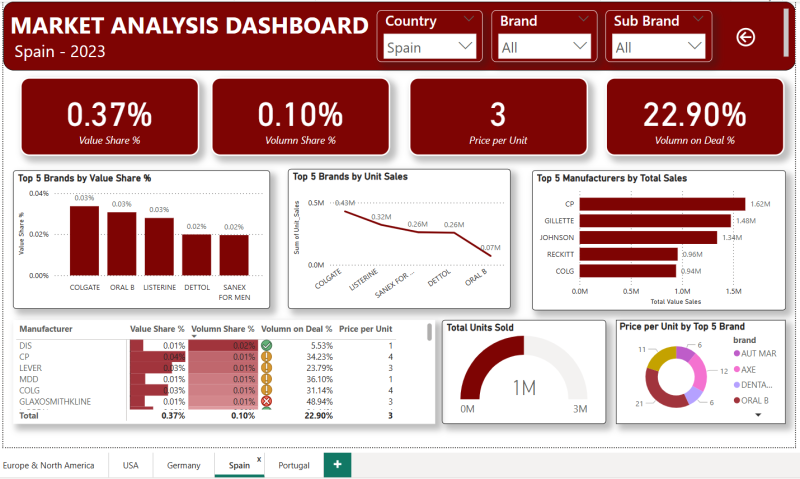Click the warning icon in COLG row
The image size is (800, 479).
pos(266,390)
